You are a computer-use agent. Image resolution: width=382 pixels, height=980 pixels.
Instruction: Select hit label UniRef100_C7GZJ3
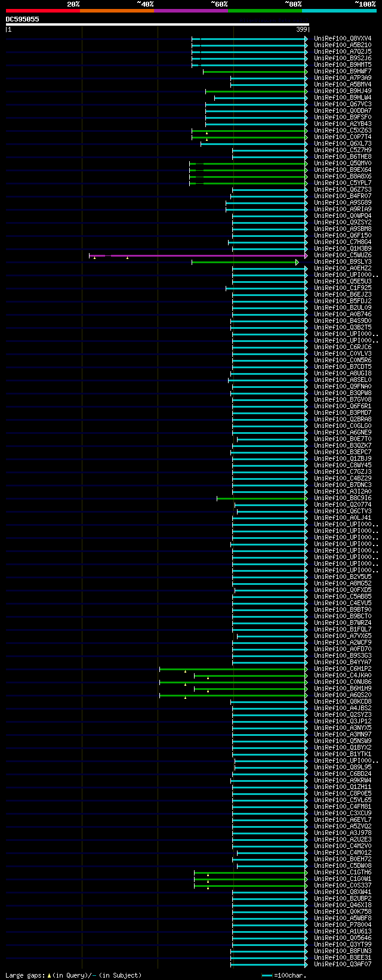click(343, 471)
